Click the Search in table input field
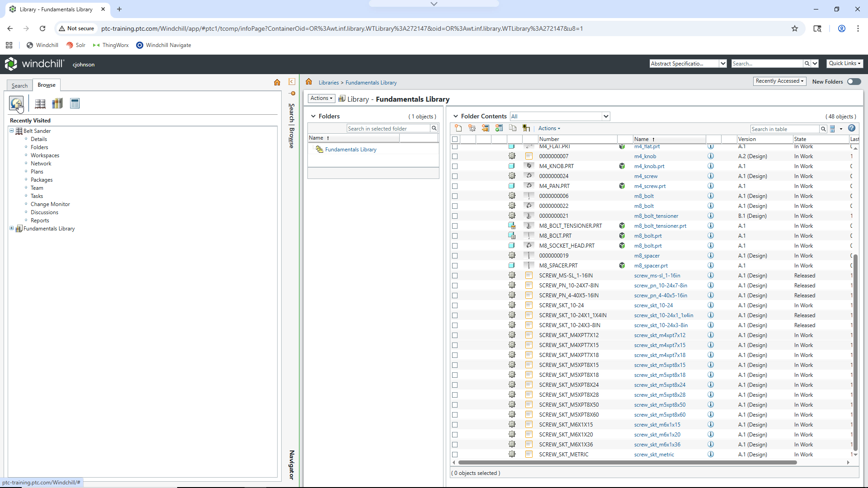This screenshot has height=488, width=868. (x=785, y=129)
